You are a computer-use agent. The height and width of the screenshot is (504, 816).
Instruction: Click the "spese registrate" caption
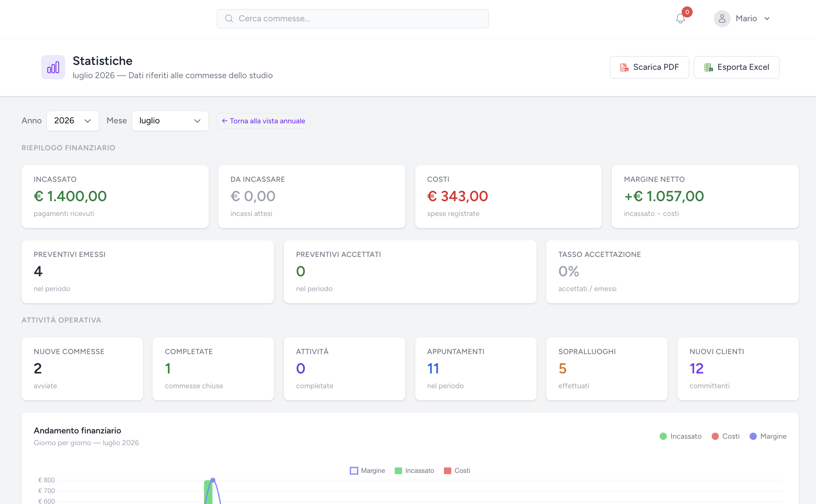pos(453,214)
